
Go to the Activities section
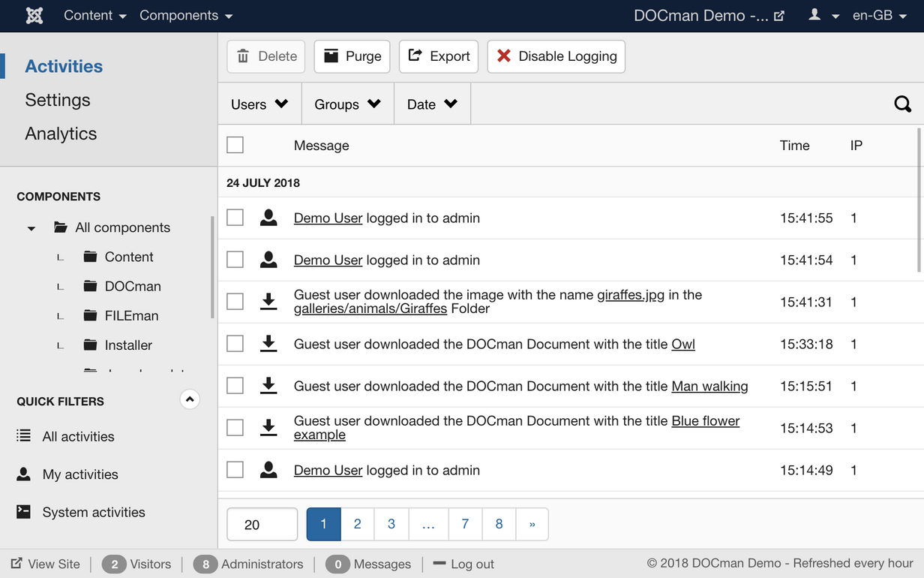(x=64, y=66)
